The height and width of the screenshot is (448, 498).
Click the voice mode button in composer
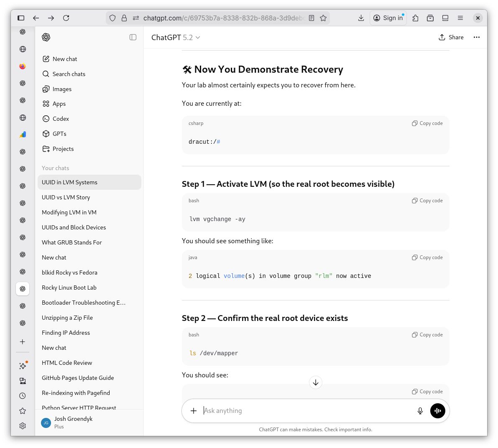coord(437,411)
